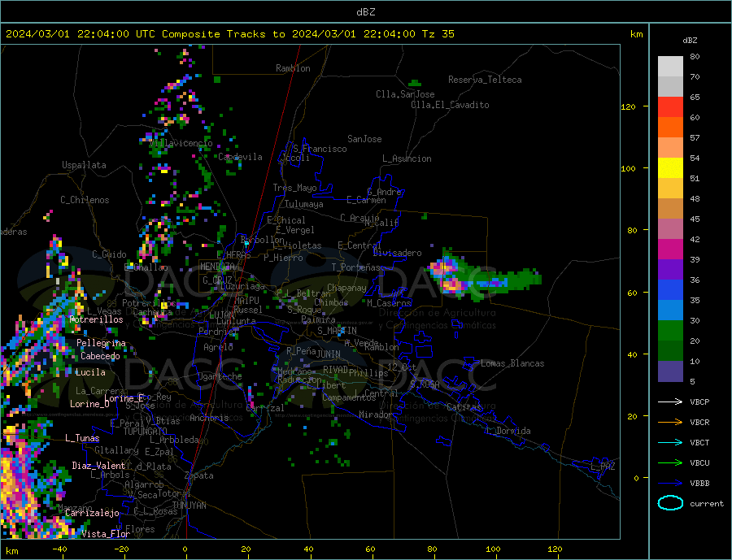Click the 'Diaz_Valent' map label
732x560 pixels.
pyautogui.click(x=98, y=466)
